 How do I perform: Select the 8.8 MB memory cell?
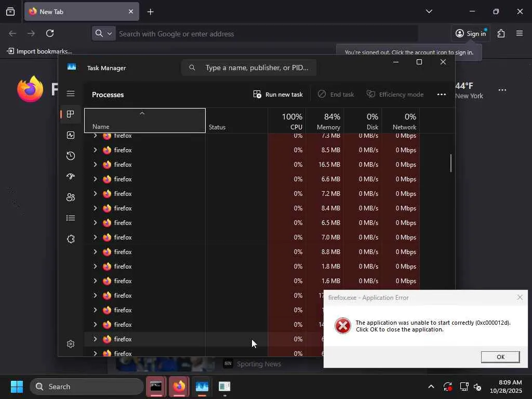(x=325, y=252)
